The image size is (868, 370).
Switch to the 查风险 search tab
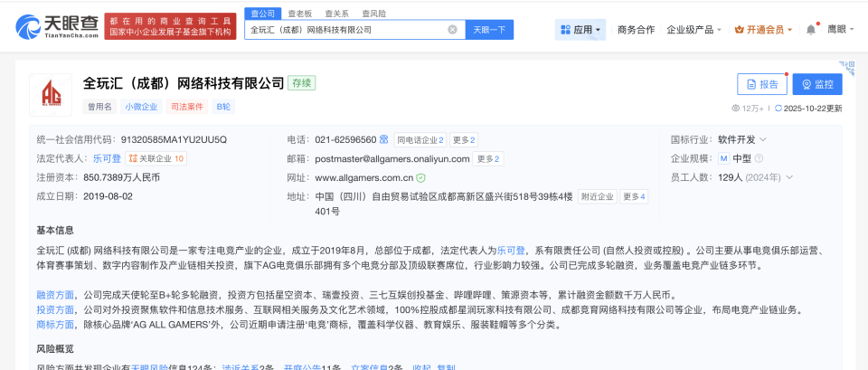click(x=373, y=14)
